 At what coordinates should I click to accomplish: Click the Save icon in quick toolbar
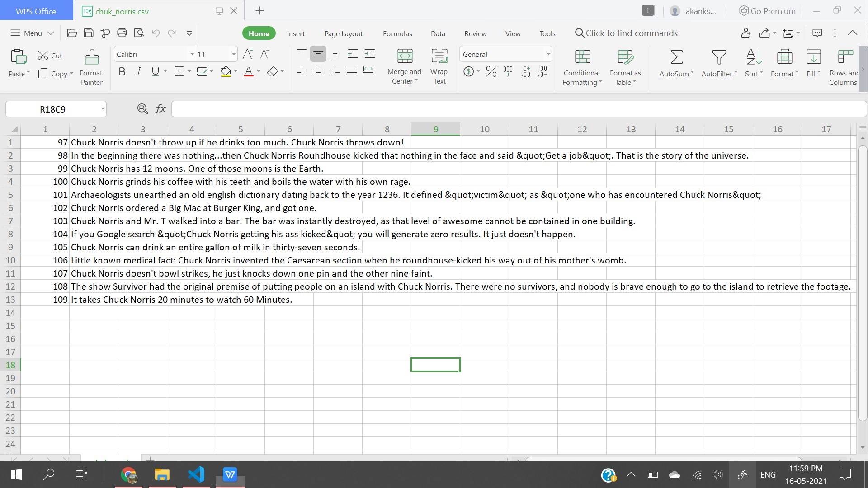click(89, 33)
